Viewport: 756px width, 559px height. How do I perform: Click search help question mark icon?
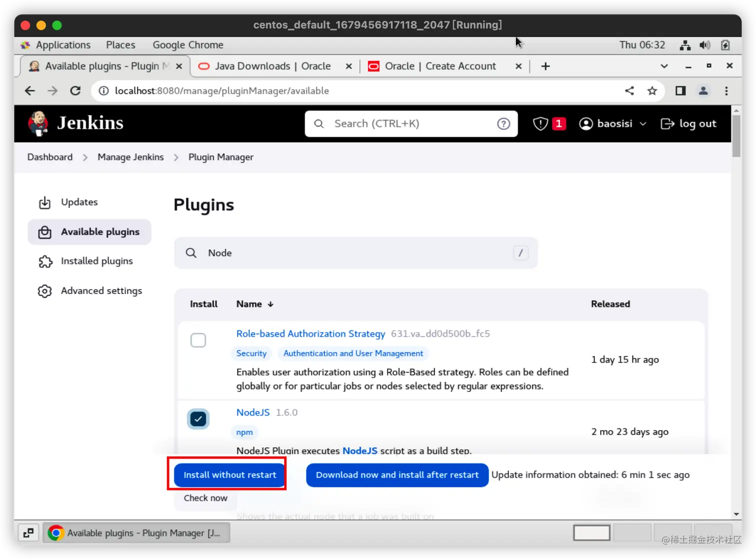click(x=503, y=123)
